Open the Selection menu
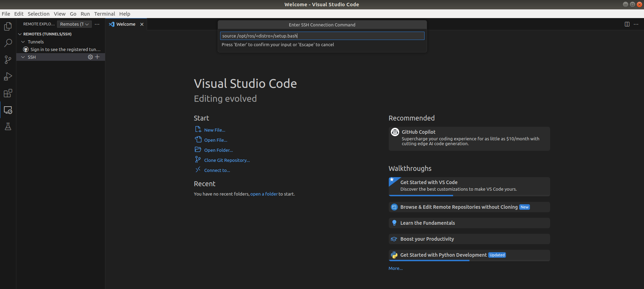The image size is (644, 289). (x=39, y=14)
